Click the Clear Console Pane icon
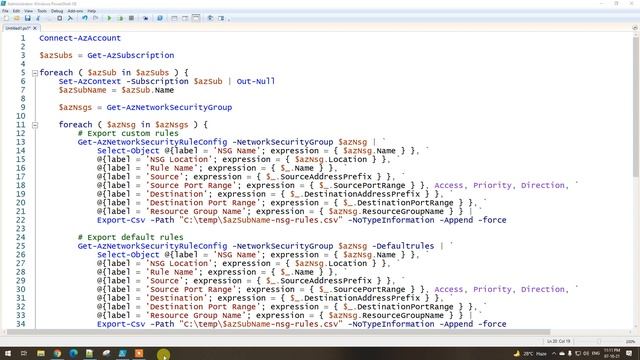The width and height of the screenshot is (640, 360). click(70, 18)
